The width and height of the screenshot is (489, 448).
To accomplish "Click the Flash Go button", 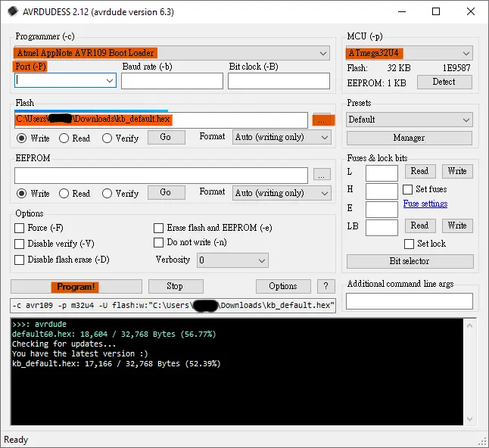I will (167, 137).
